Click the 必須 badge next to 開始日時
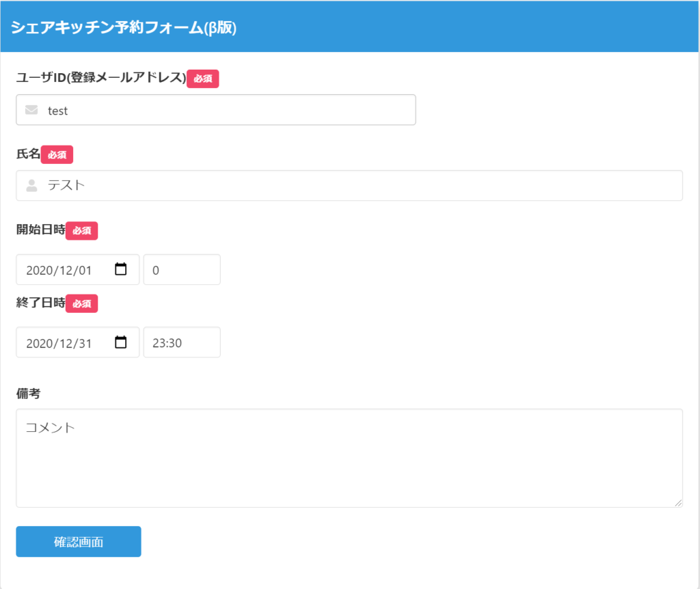This screenshot has height=589, width=700. click(82, 231)
